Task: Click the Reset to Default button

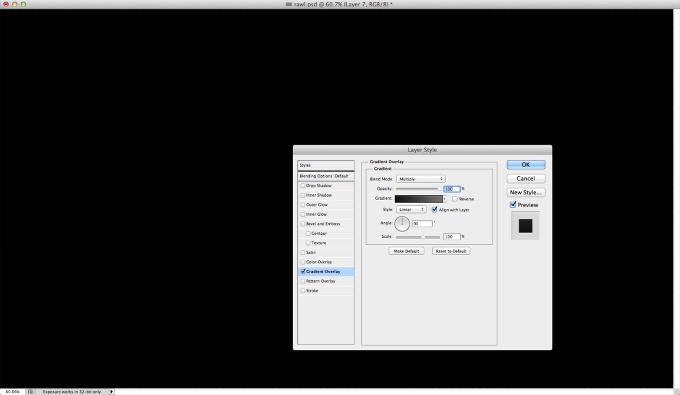Action: (451, 251)
